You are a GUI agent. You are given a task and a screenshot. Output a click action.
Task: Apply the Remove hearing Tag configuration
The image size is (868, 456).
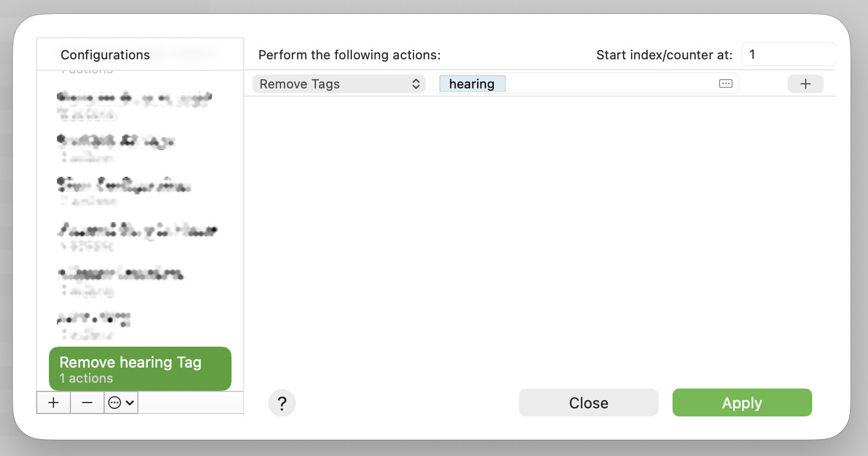tap(742, 402)
